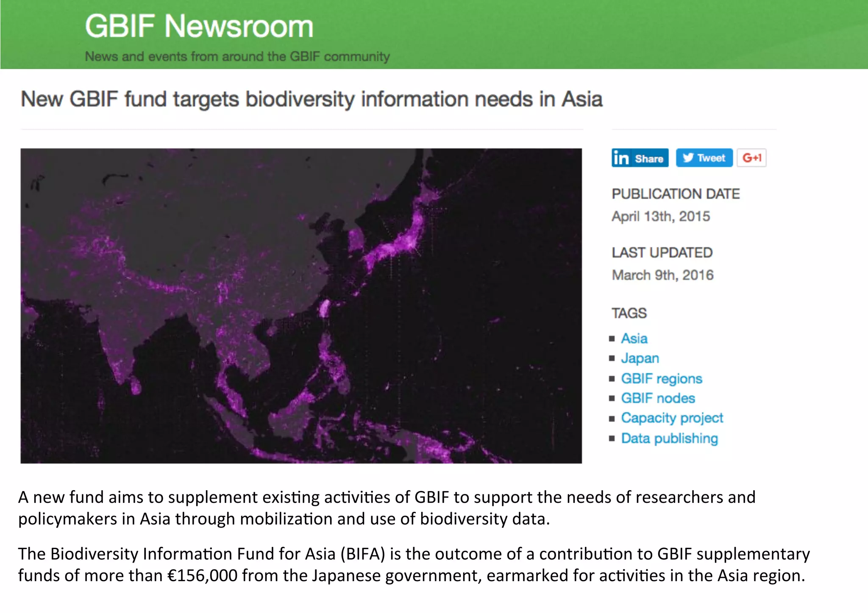Click the tagline 'News and events from around the GBIF community'
Image resolution: width=868 pixels, height=613 pixels.
coord(237,56)
